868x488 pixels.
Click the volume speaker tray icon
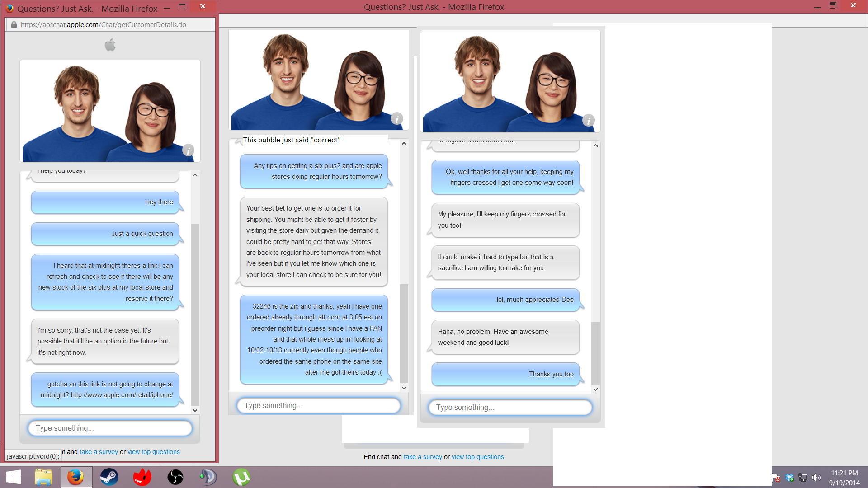(816, 478)
